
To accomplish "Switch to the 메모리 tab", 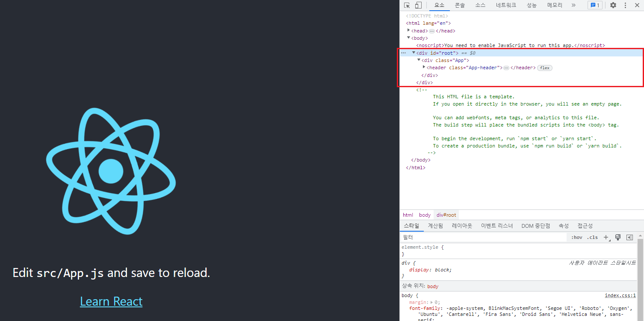I will (x=555, y=5).
